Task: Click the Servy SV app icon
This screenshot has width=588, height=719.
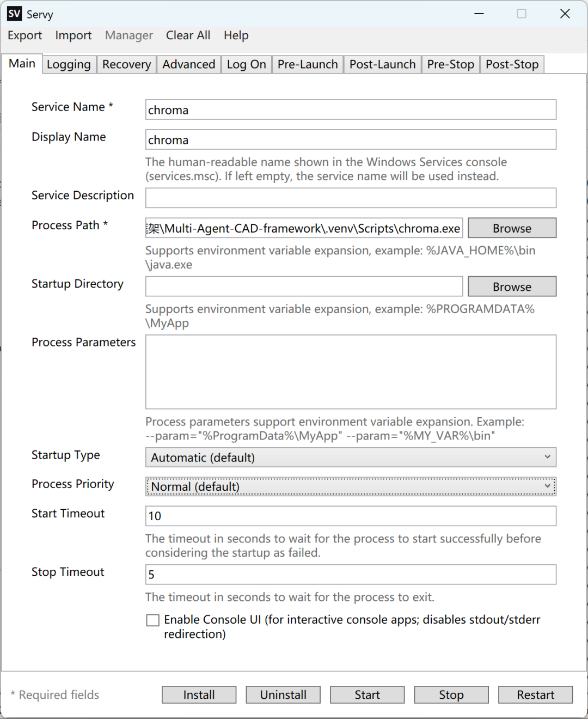Action: pos(15,14)
